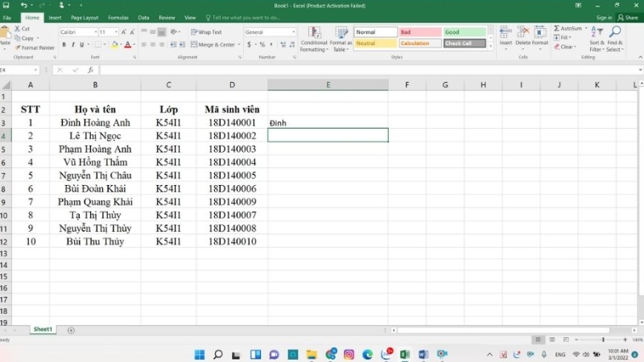
Task: Toggle Top Align for cells
Action: 144,31
